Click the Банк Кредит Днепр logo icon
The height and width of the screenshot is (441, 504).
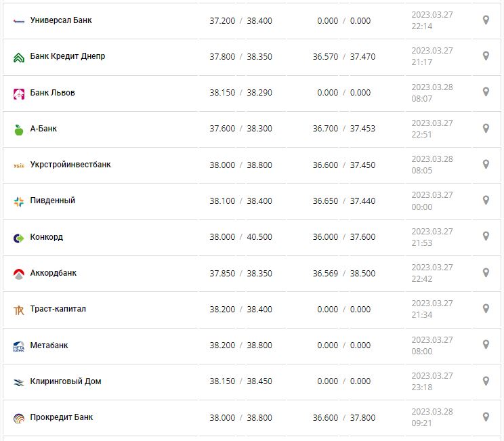click(x=19, y=57)
